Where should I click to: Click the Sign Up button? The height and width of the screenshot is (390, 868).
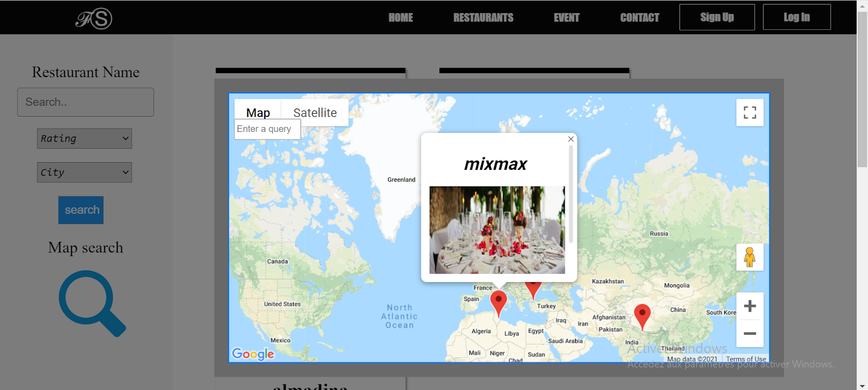[717, 17]
